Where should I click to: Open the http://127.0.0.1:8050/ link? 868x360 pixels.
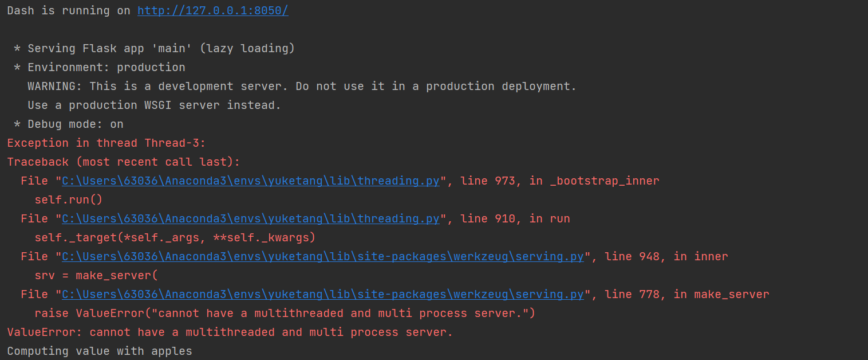coord(212,11)
